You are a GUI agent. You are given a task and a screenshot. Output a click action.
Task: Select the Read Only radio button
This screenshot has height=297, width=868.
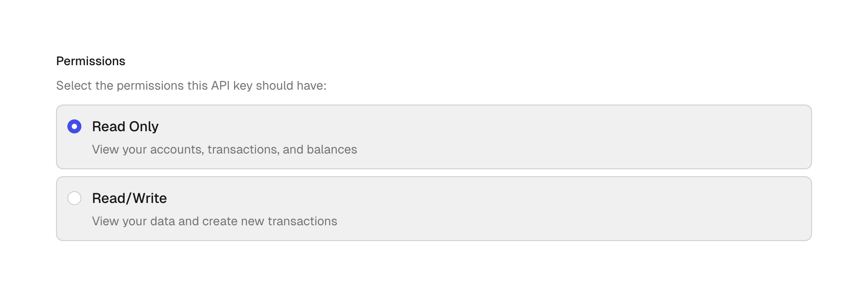click(x=74, y=126)
